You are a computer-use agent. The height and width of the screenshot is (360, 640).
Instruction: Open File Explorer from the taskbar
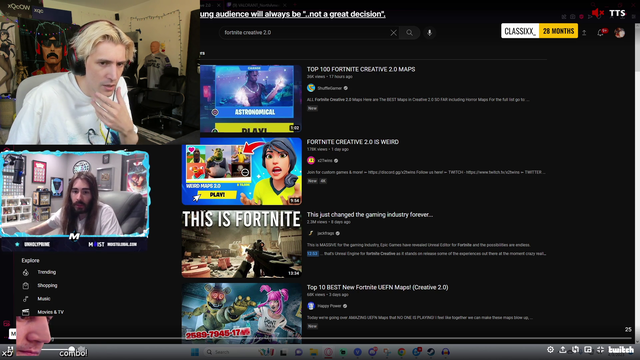[313, 352]
